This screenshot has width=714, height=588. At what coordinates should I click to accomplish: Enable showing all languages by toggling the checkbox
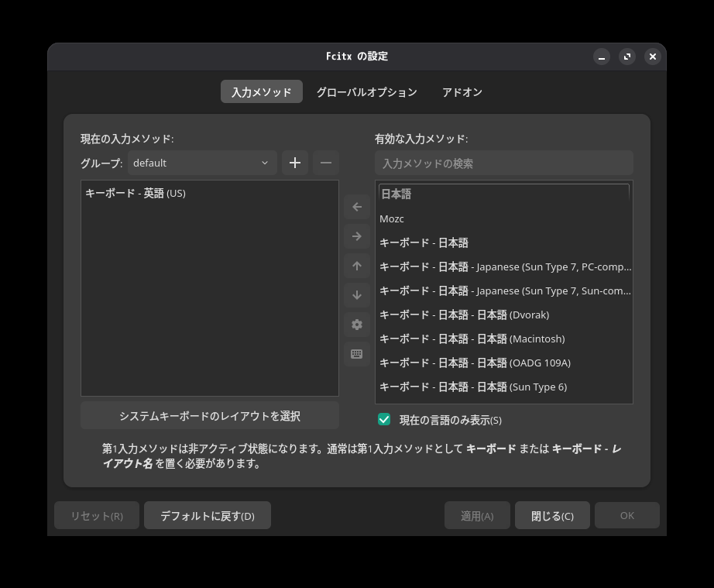coord(384,419)
